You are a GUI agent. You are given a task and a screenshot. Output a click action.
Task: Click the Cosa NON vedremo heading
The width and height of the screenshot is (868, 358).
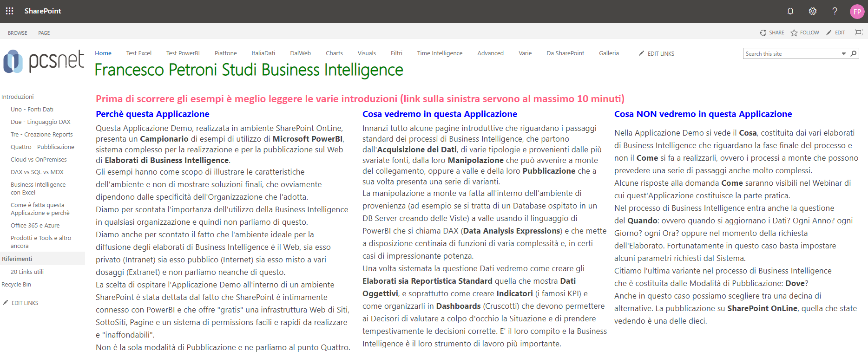tap(703, 114)
